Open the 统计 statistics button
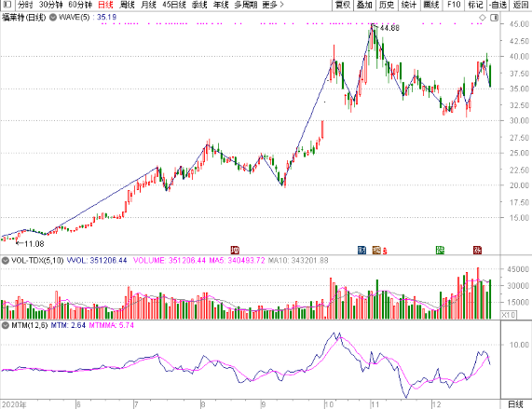This screenshot has width=532, height=409. (409, 5)
